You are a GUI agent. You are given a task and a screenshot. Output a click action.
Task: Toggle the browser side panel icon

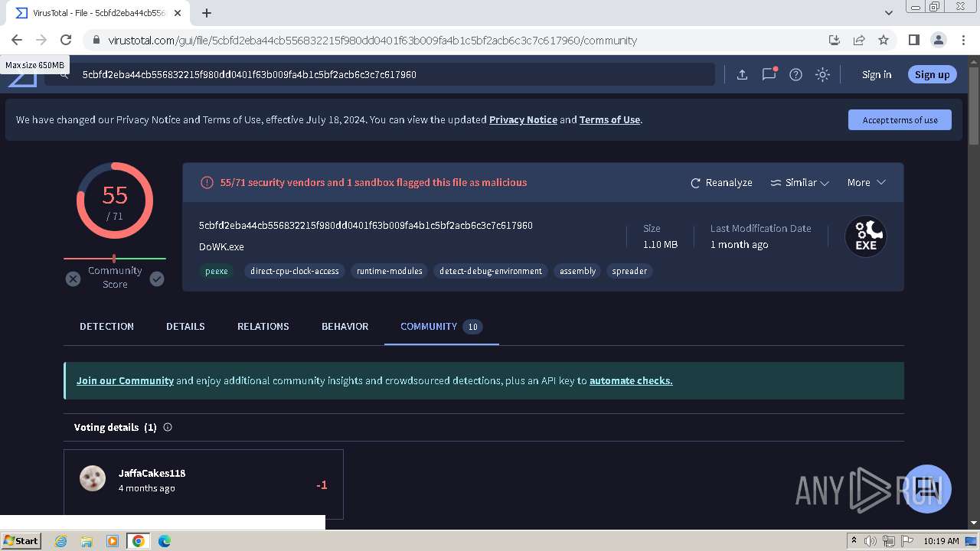pos(913,40)
